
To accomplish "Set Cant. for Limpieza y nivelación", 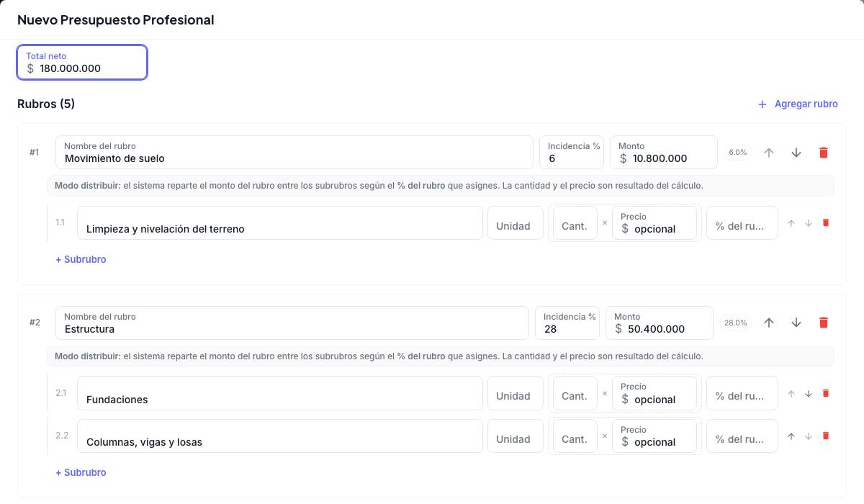I will point(575,223).
